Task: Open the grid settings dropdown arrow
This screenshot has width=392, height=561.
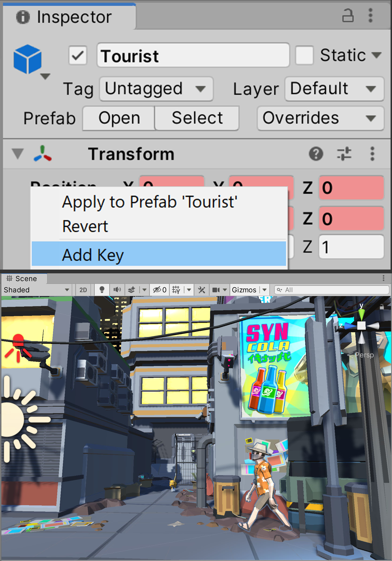Action: tap(189, 290)
